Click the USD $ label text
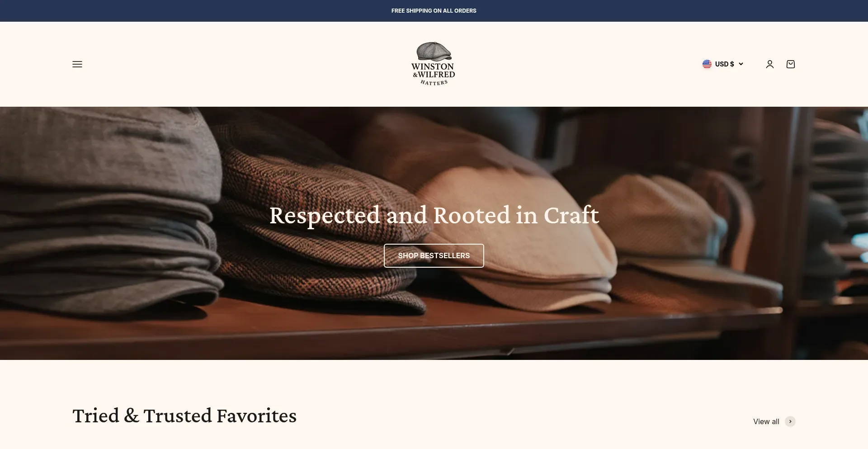The width and height of the screenshot is (868, 449). [x=724, y=64]
